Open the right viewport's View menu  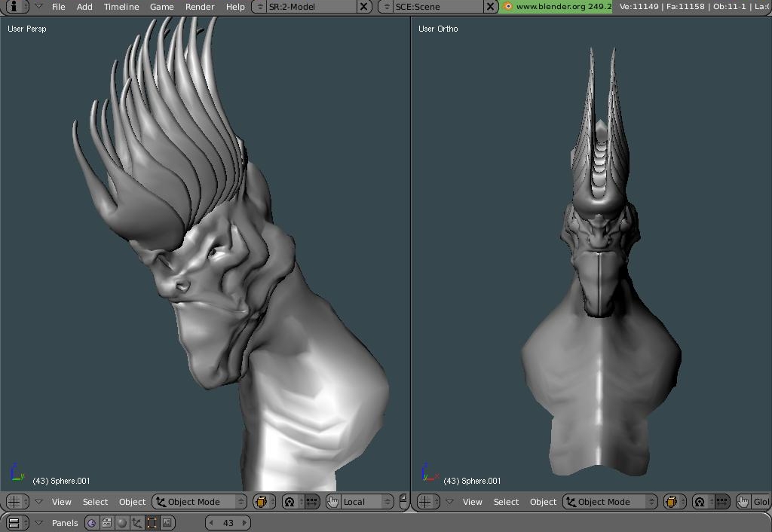click(472, 502)
